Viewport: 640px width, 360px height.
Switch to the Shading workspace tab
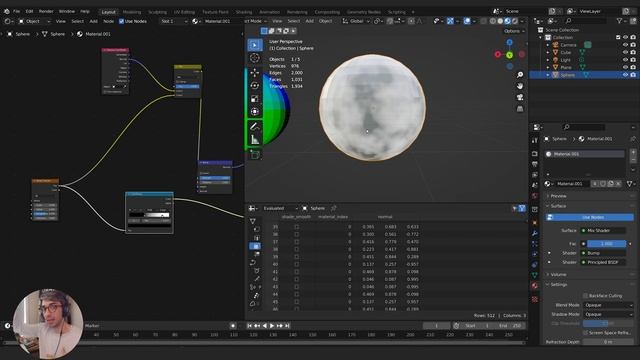(x=244, y=12)
